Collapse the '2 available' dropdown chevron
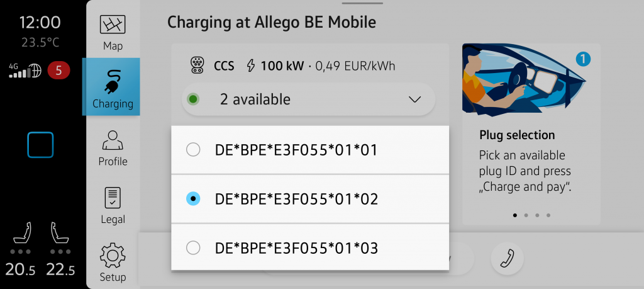The width and height of the screenshot is (644, 289). [x=414, y=99]
